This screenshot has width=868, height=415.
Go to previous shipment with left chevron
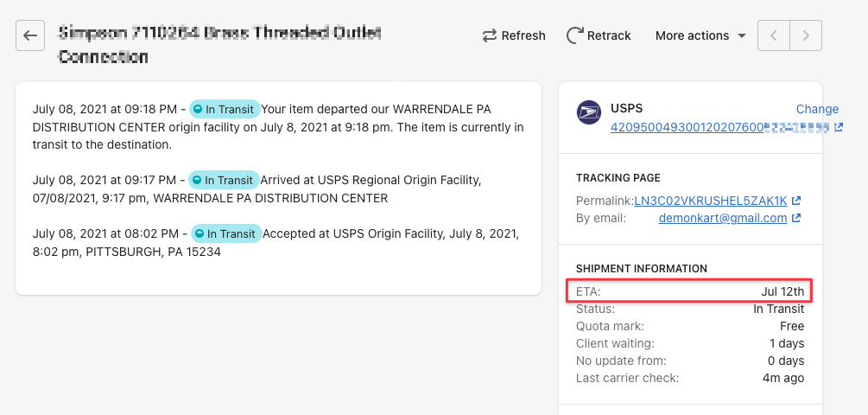click(773, 35)
